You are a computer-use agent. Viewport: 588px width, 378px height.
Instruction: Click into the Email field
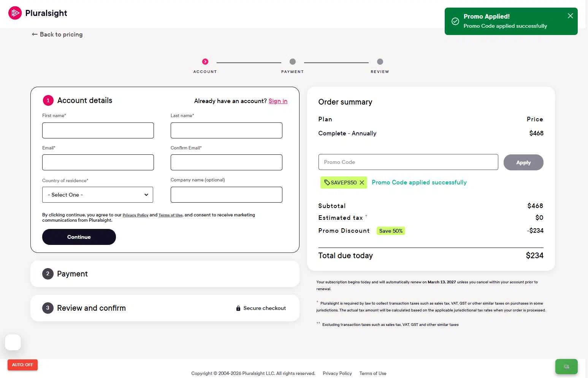click(x=98, y=162)
